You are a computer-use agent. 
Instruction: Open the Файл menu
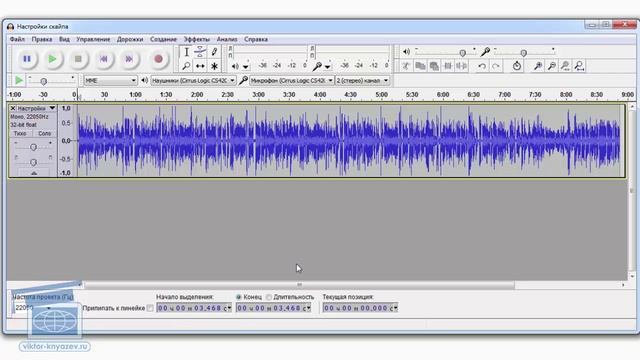click(17, 39)
